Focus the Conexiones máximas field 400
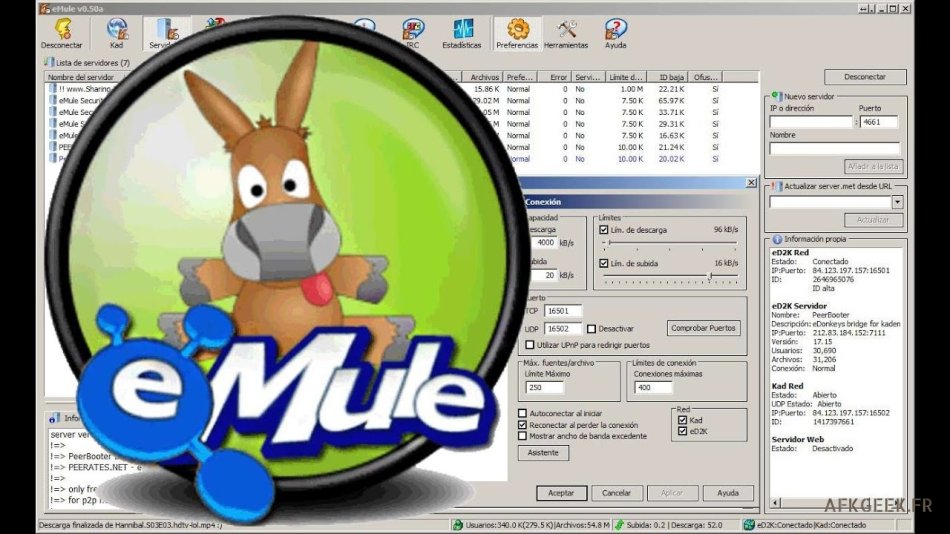 (x=653, y=387)
